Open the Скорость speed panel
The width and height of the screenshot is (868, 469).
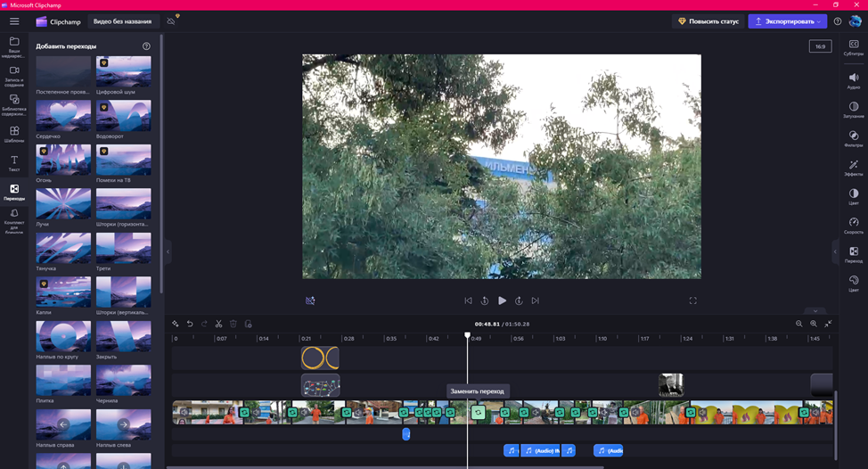tap(854, 226)
